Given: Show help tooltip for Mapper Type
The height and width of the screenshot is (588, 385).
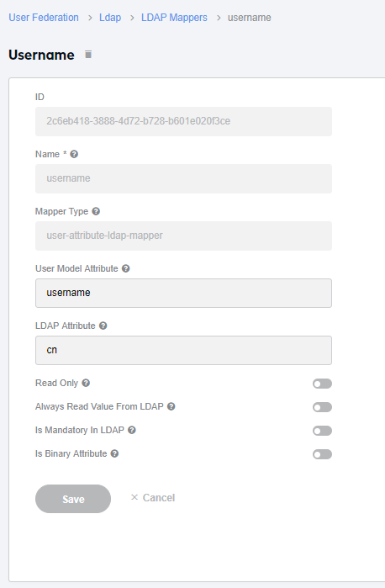Looking at the screenshot, I should 96,211.
